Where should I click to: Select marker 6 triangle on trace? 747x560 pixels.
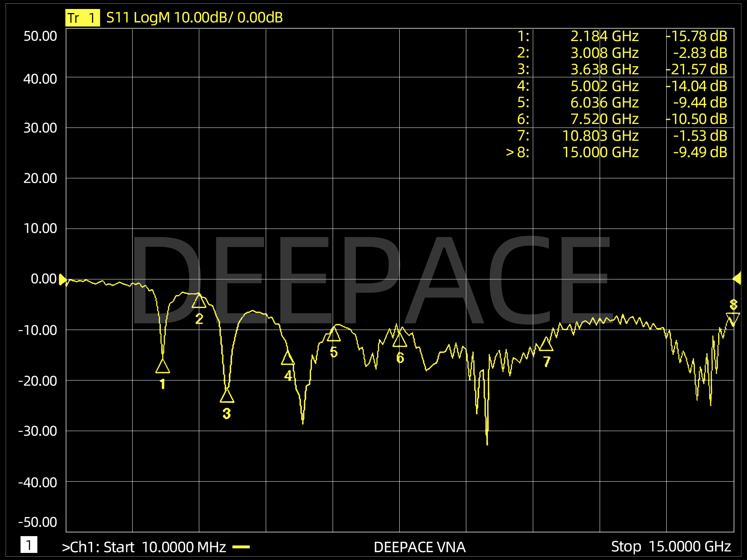(400, 340)
